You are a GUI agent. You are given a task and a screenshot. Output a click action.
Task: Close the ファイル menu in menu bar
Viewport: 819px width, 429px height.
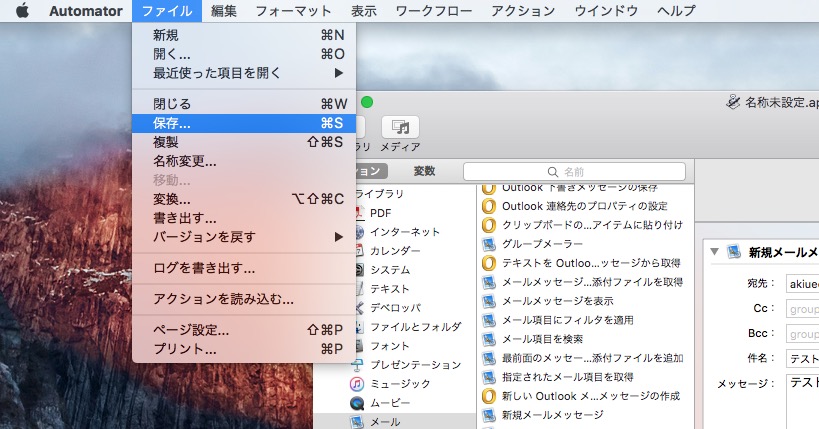(167, 11)
